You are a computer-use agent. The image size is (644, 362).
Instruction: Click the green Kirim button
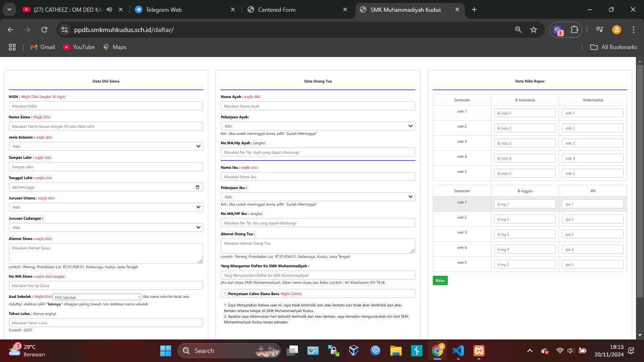pyautogui.click(x=440, y=280)
